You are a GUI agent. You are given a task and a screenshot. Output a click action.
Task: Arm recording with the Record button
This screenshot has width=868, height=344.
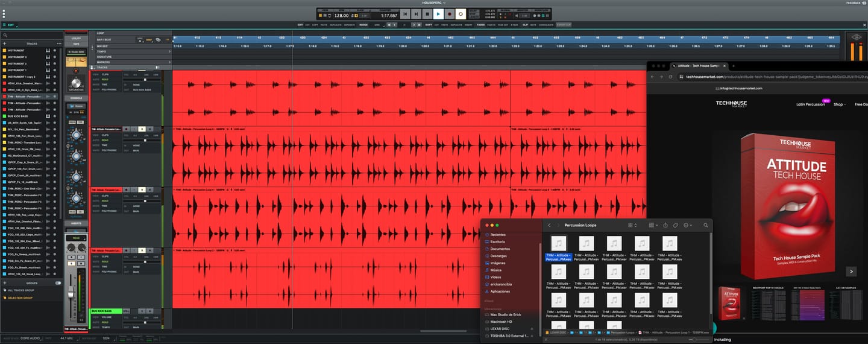click(x=449, y=14)
